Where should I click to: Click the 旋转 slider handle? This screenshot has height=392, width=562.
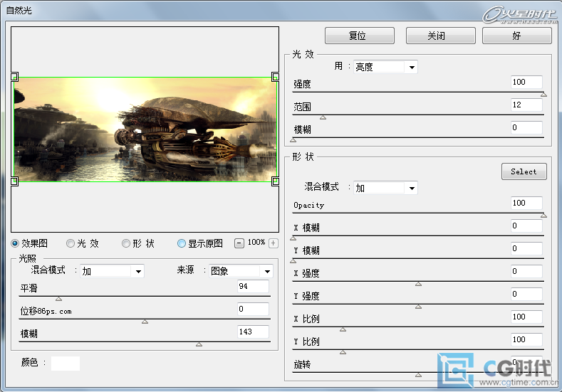point(418,375)
